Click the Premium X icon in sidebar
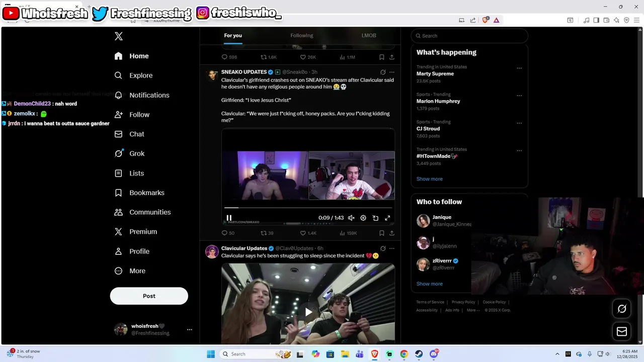Image resolution: width=644 pixels, height=362 pixels. pos(119,232)
